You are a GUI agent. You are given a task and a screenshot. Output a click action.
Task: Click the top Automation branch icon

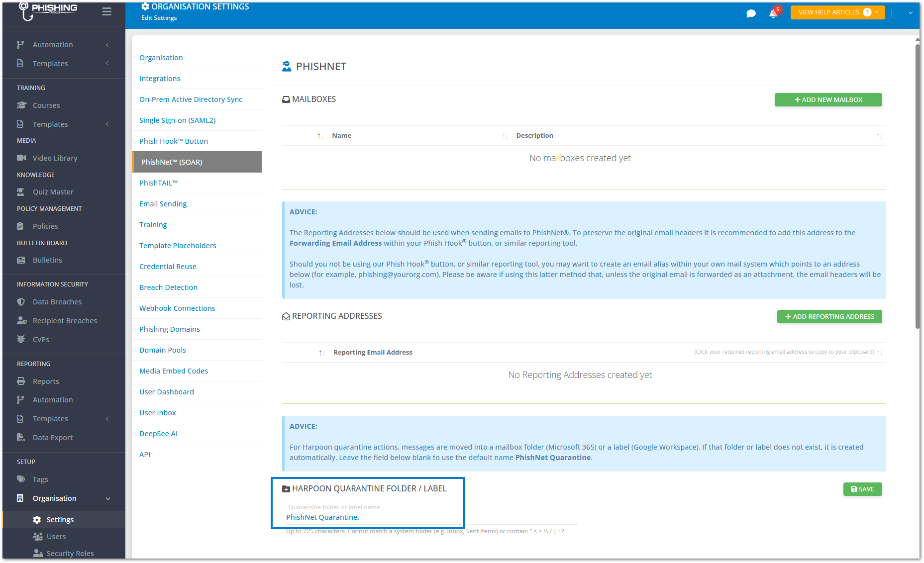coord(20,45)
